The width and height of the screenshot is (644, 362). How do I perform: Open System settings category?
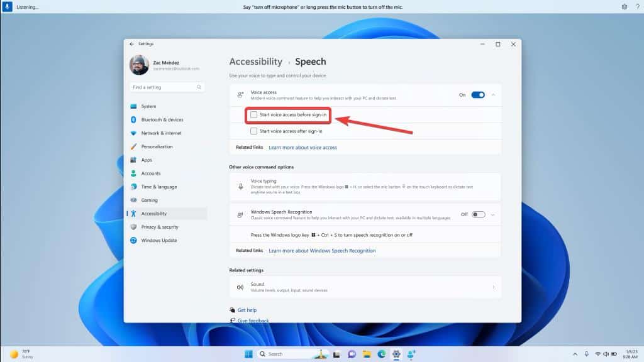pos(167,106)
